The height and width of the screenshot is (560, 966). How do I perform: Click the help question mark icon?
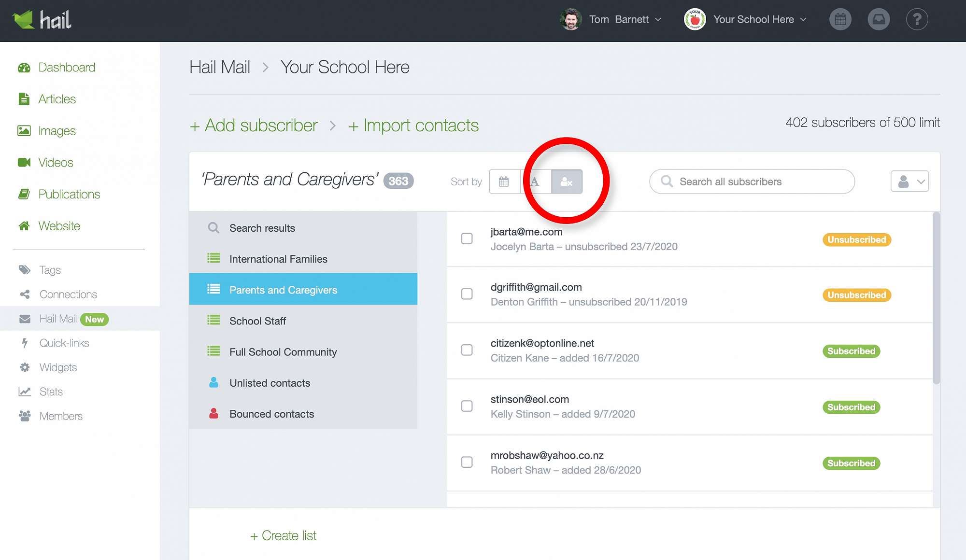[x=917, y=20]
